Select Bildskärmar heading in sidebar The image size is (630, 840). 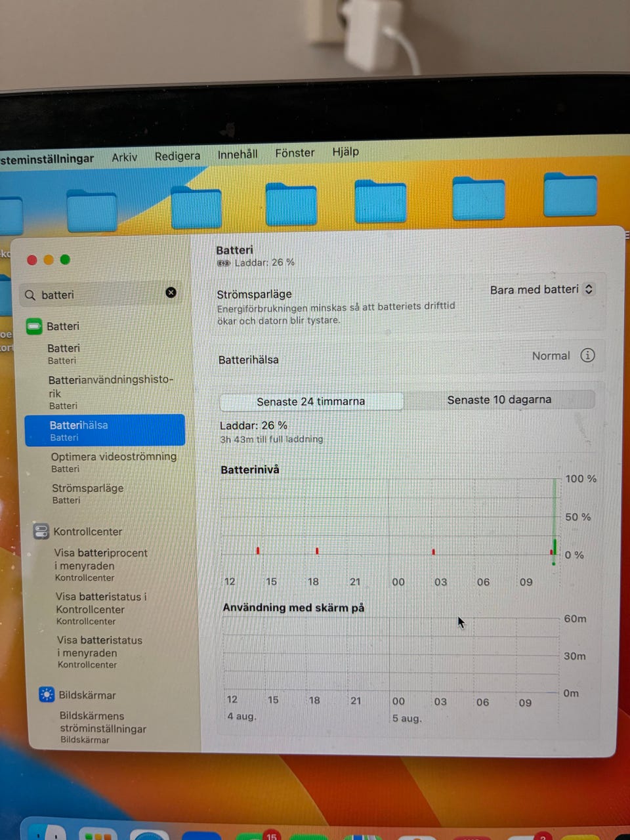(x=87, y=695)
